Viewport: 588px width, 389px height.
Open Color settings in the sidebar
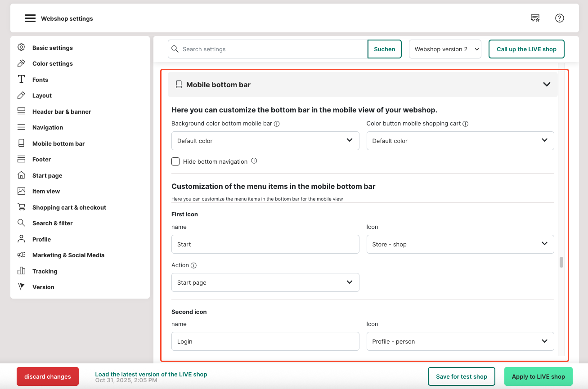click(x=52, y=63)
